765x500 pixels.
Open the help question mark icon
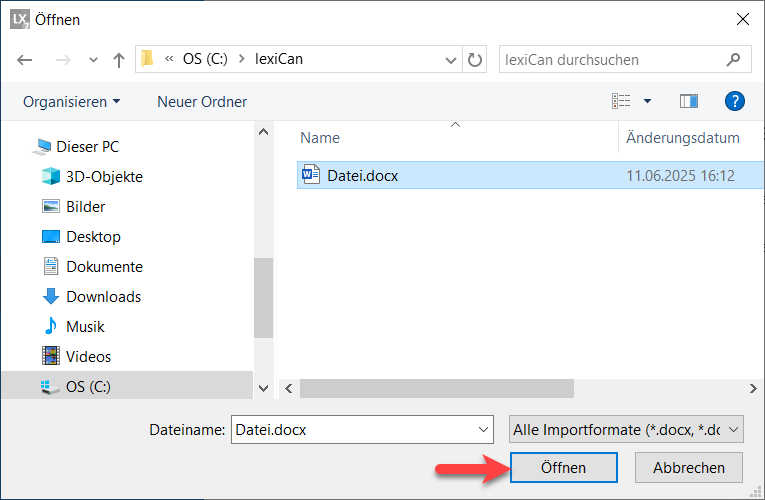click(x=735, y=101)
